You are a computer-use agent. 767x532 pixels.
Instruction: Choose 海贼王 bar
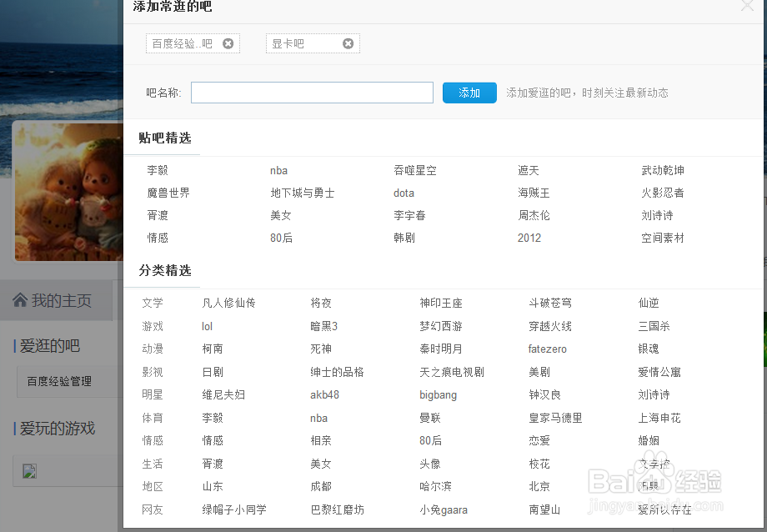tap(534, 193)
